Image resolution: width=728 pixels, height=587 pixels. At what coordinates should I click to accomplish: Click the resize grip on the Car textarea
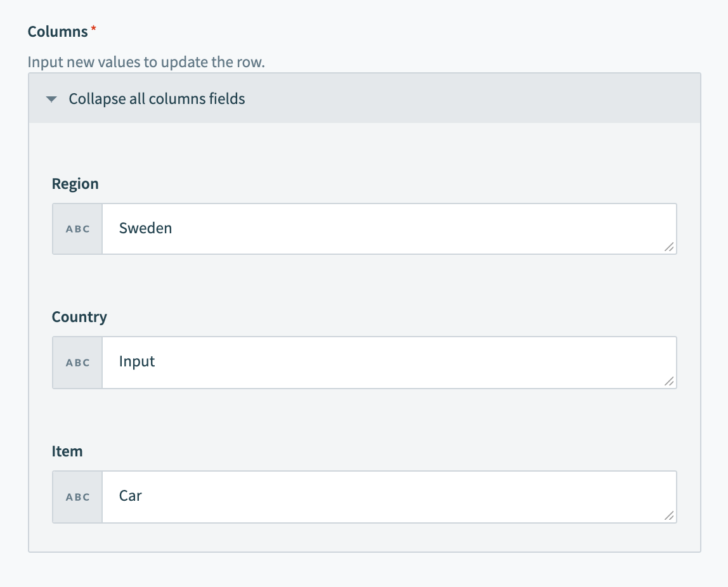[x=669, y=517]
